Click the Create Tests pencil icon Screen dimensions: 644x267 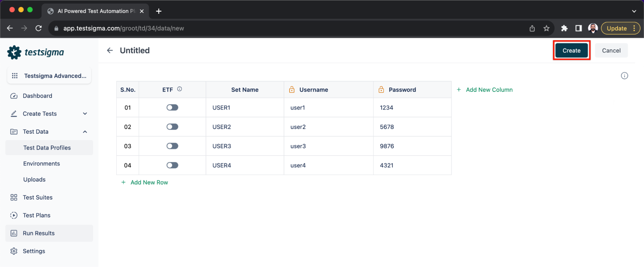pyautogui.click(x=14, y=114)
